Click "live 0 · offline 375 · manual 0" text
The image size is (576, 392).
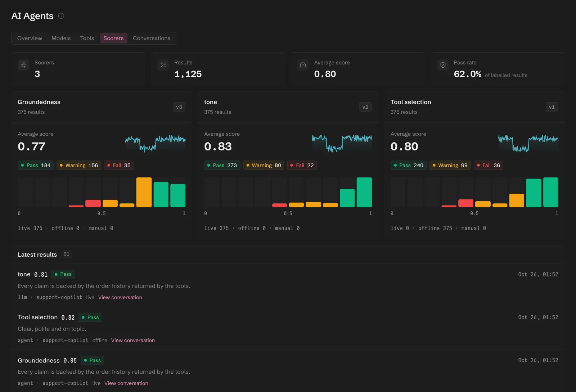point(438,228)
